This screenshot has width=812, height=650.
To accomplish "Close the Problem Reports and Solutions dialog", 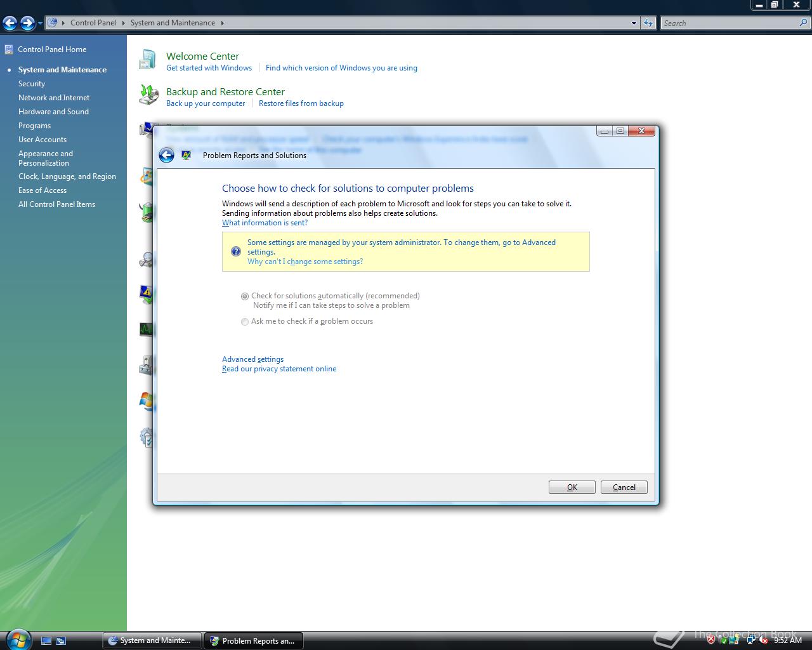I will 642,131.
